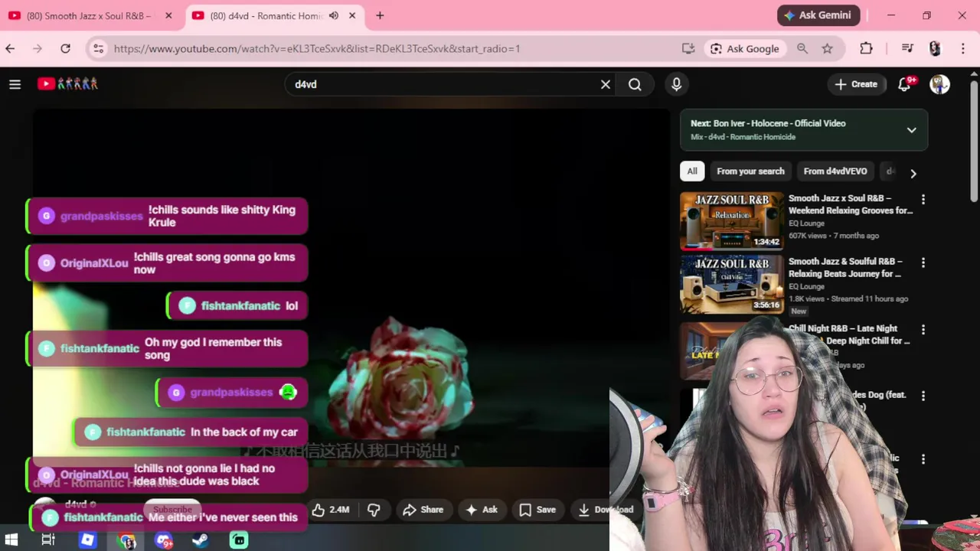
Task: Open the media controls icon
Action: (x=907, y=48)
